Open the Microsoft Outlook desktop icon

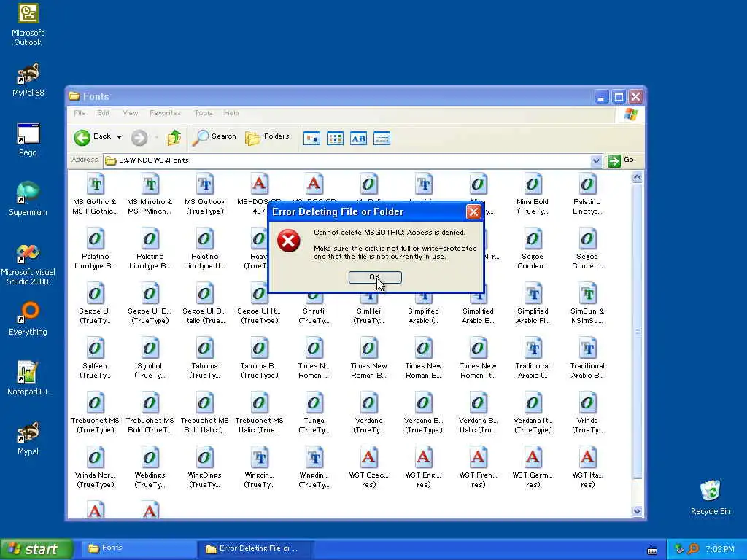pyautogui.click(x=28, y=26)
